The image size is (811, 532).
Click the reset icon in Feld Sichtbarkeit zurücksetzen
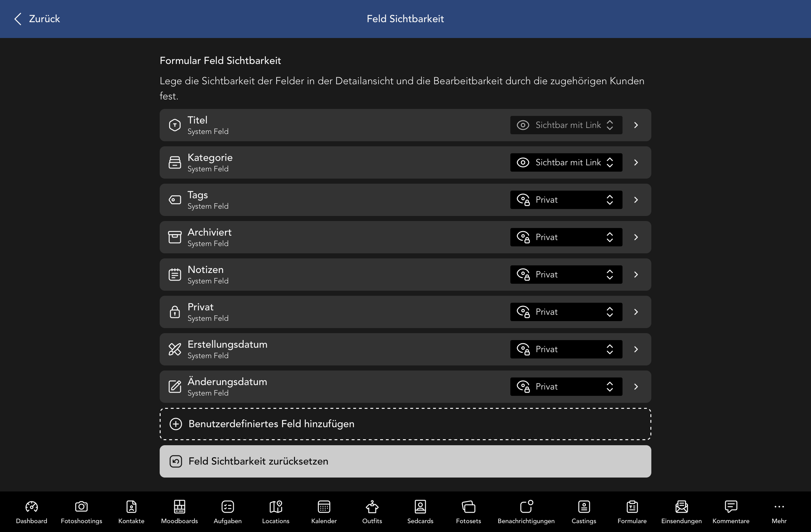click(176, 461)
